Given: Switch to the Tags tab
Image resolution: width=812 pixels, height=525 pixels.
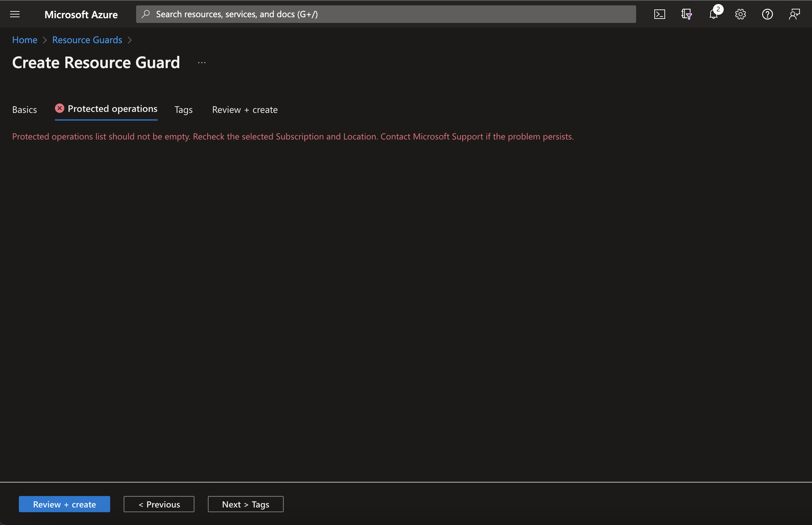Looking at the screenshot, I should click(x=183, y=110).
